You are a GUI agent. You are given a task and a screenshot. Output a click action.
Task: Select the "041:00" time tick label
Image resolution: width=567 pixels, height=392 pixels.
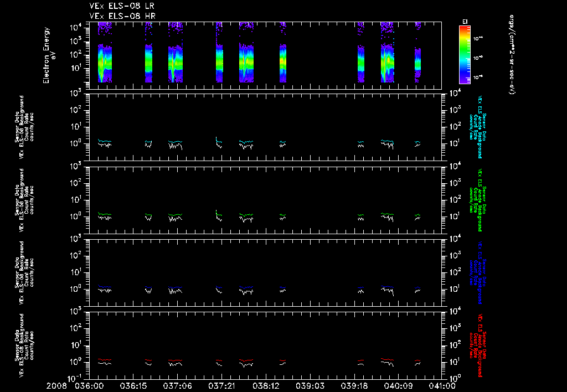[441, 386]
